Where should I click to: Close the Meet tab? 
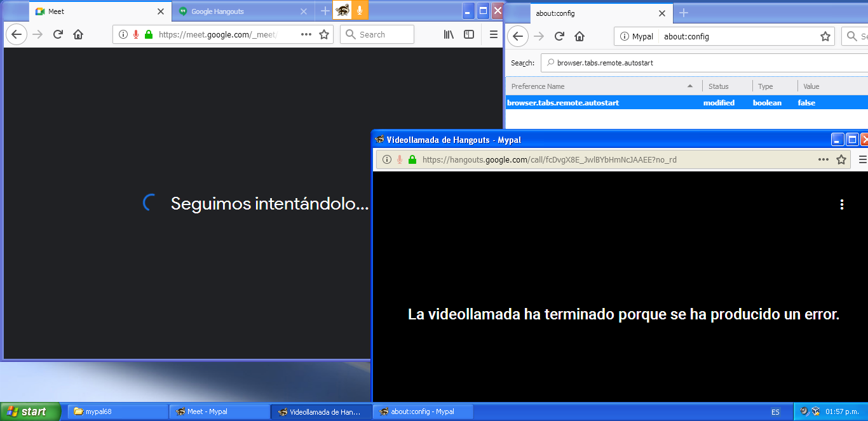[161, 11]
